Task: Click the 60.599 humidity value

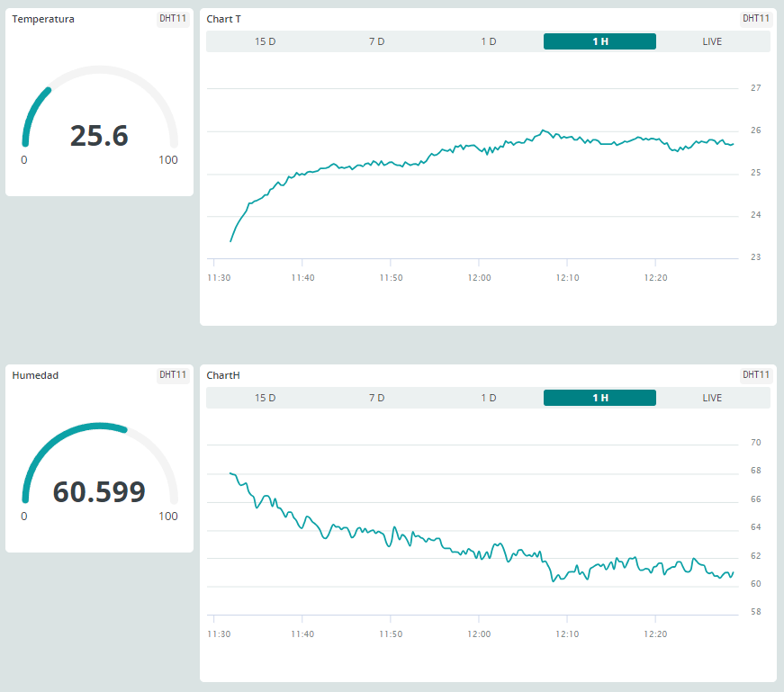Action: tap(99, 492)
